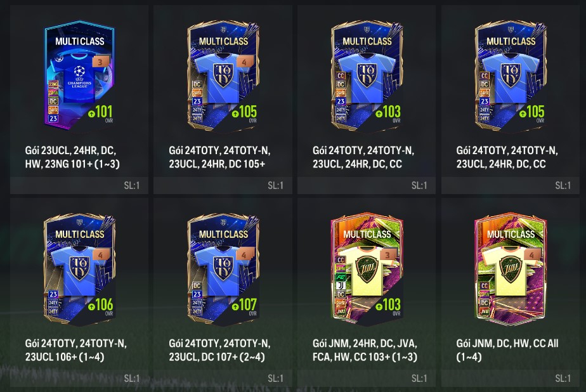
Task: Click the SL:1 quantity bar under the 107+ pack
Action: pos(223,378)
